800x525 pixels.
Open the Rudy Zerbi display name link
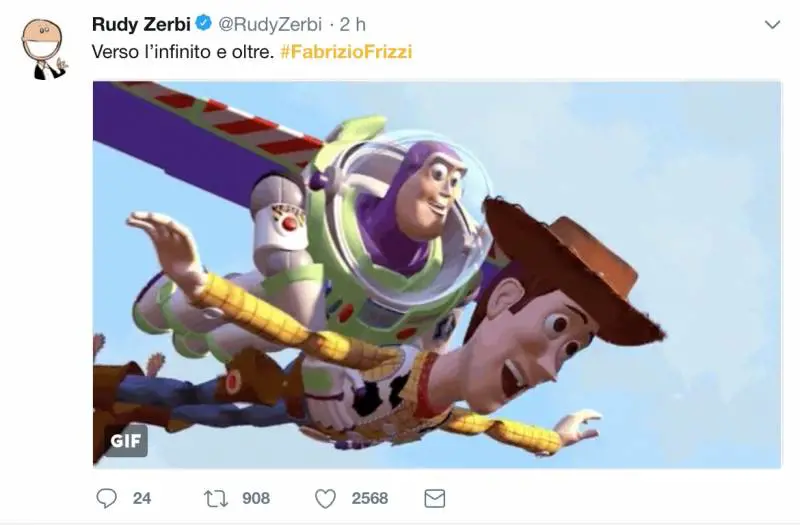[x=141, y=24]
